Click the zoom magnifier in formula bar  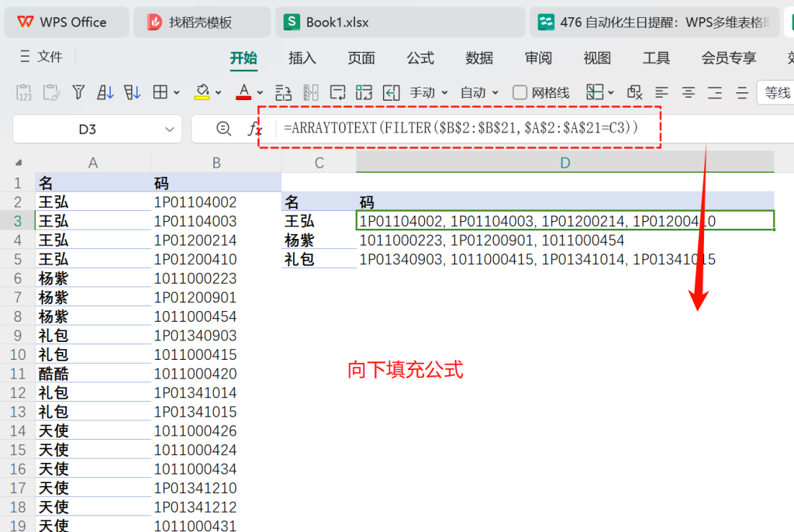pyautogui.click(x=223, y=129)
